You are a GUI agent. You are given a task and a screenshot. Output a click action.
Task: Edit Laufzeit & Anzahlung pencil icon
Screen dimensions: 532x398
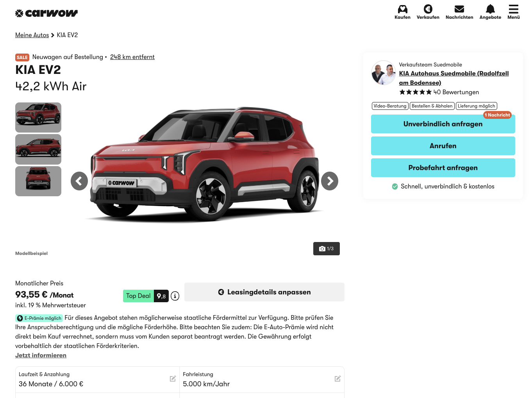pos(173,378)
